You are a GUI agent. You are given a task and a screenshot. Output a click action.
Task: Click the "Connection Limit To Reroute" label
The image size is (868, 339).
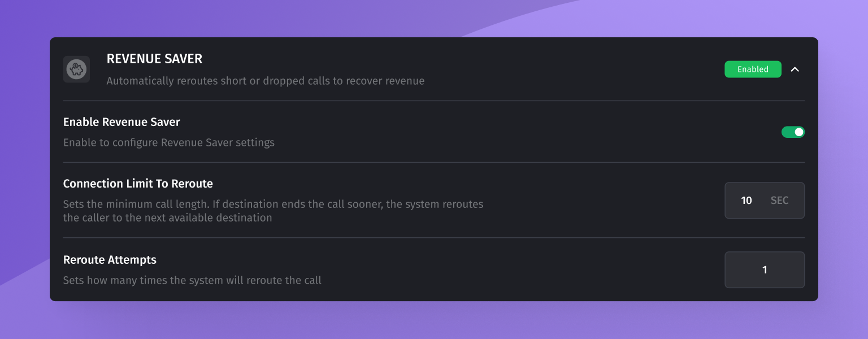(x=138, y=184)
